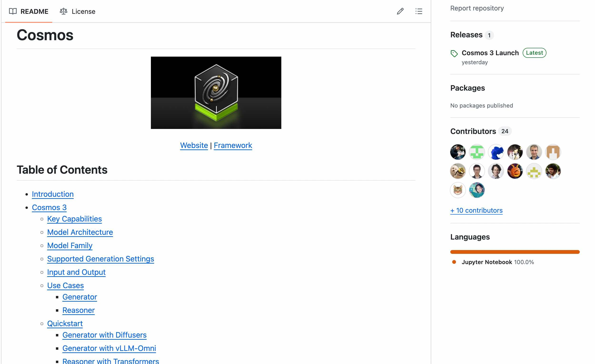Open the README outline list icon

pos(419,11)
